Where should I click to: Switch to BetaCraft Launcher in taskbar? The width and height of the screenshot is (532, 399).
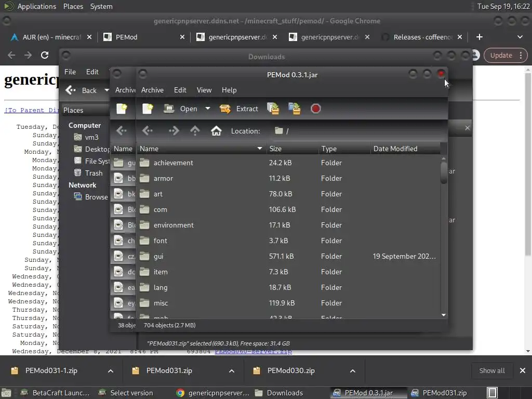(x=56, y=393)
